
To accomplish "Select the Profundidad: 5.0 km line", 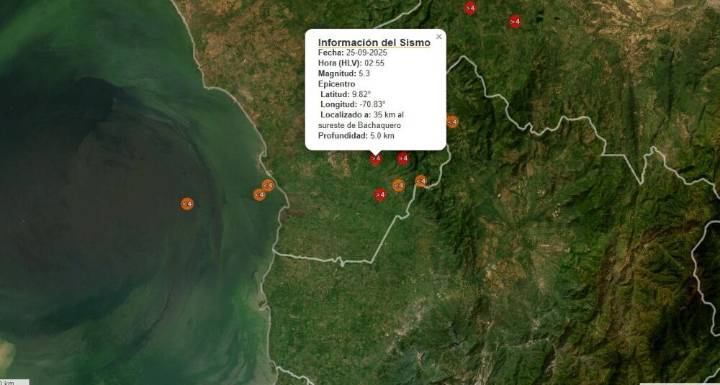I will [x=356, y=136].
